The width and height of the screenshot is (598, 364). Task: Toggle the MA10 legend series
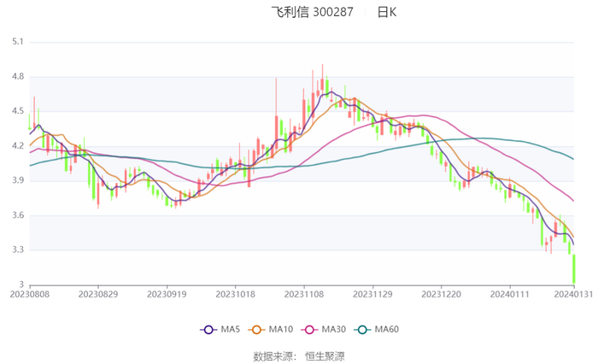click(271, 329)
